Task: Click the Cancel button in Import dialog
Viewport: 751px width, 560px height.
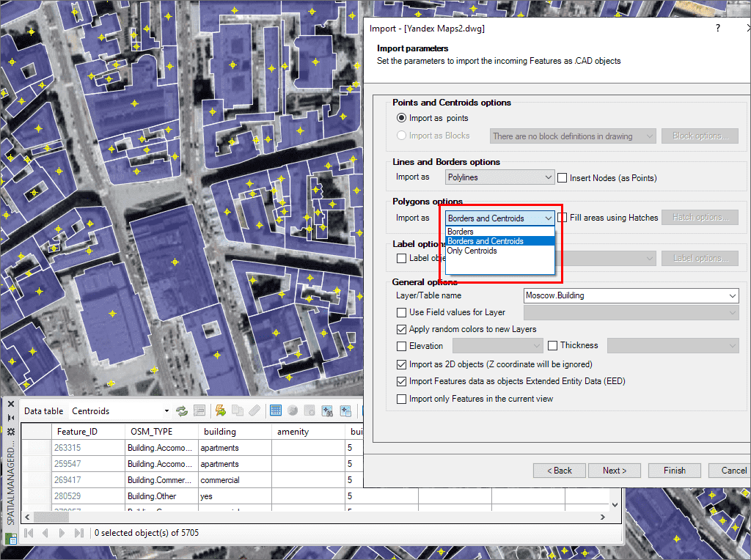Action: tap(730, 471)
